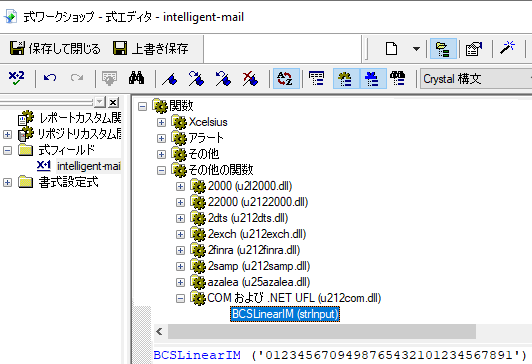Expand 2dts (u212dts.dll) node

tap(180, 218)
